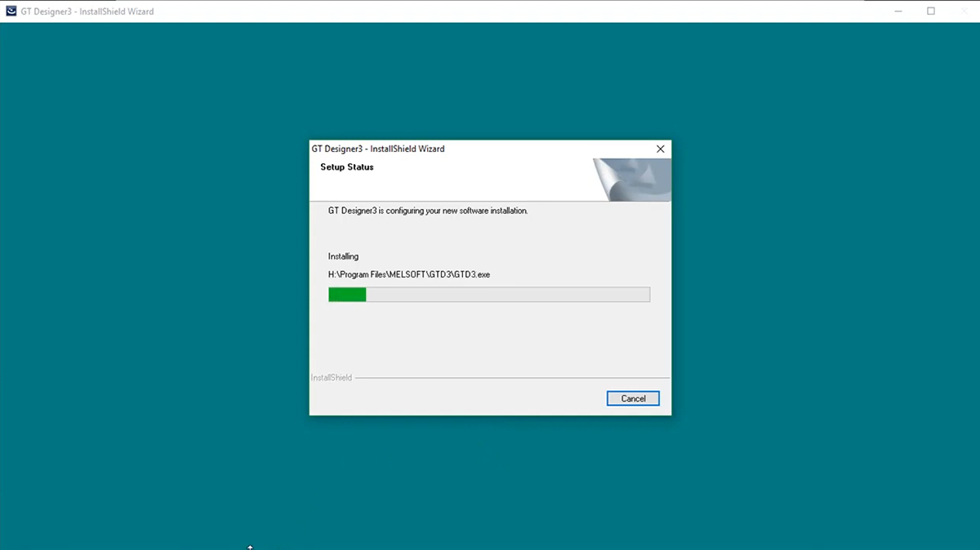Screen dimensions: 980x550
Task: Click the 'configuring your new software installation' message
Action: pos(428,211)
